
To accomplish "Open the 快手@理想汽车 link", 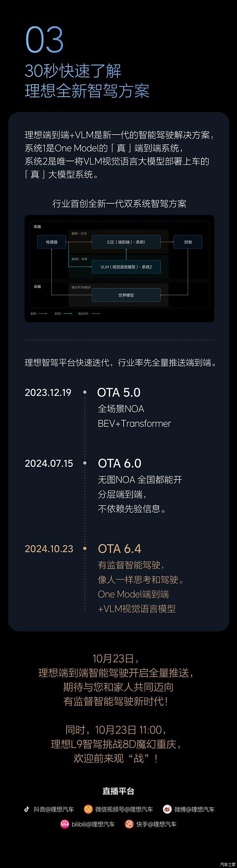I will (x=156, y=824).
